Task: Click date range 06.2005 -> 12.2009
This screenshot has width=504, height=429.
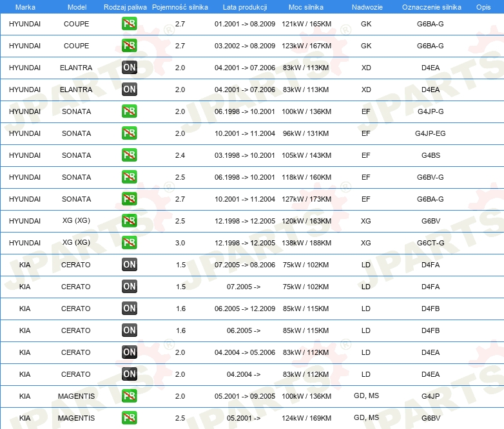Action: pos(245,309)
